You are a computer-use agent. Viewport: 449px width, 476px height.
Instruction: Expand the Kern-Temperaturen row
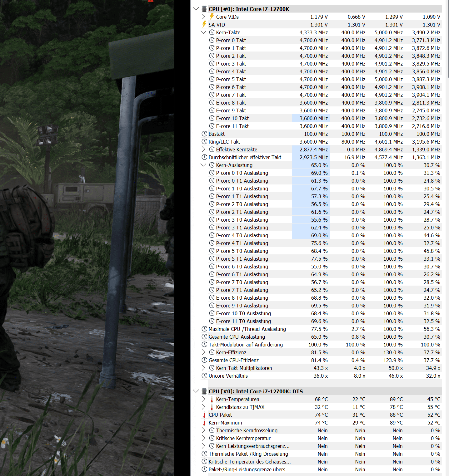[x=203, y=399]
